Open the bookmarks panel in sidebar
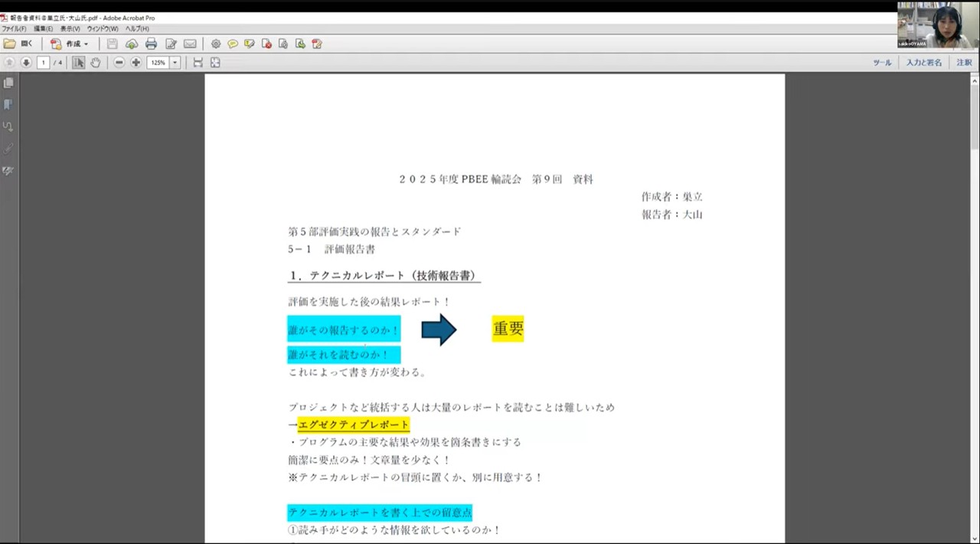 [8, 104]
